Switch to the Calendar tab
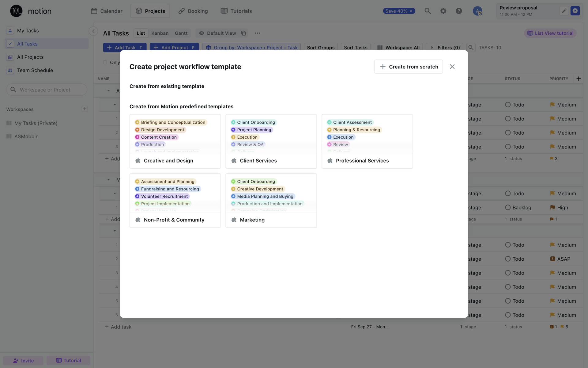 click(107, 11)
